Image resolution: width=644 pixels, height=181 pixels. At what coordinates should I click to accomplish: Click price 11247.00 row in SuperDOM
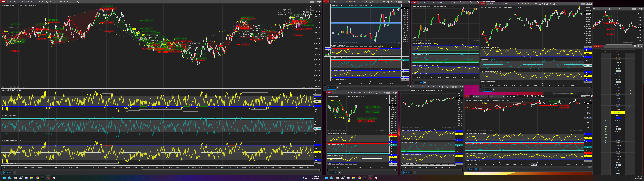618,115
